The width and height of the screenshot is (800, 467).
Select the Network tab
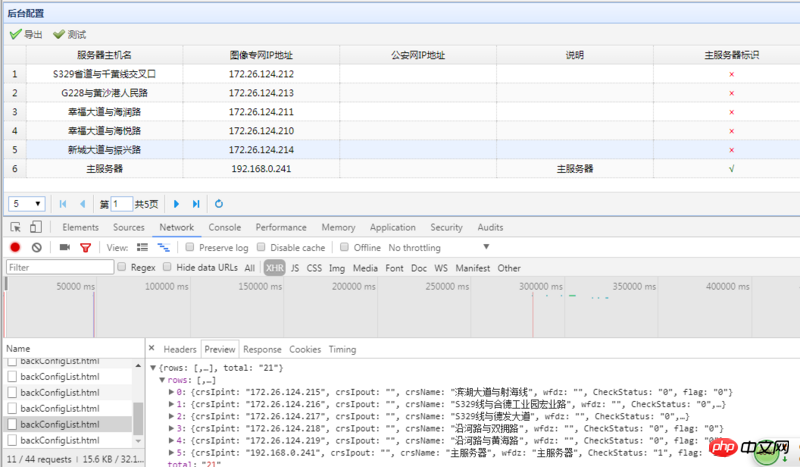point(177,227)
